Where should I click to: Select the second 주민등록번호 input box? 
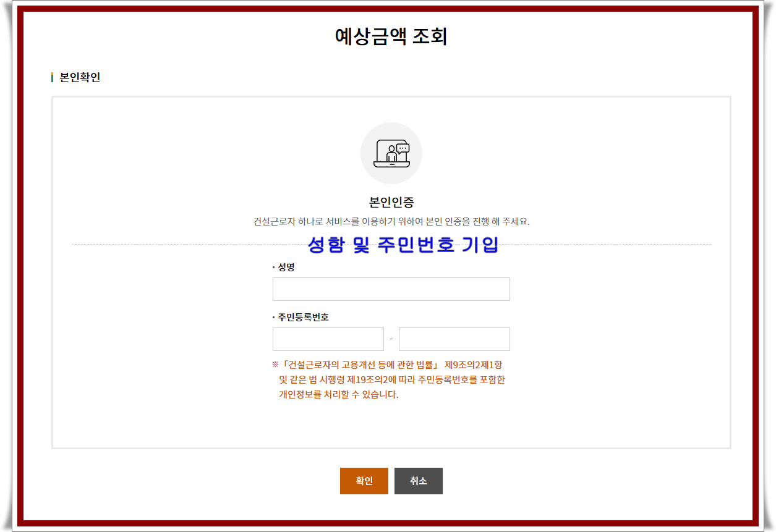point(454,339)
